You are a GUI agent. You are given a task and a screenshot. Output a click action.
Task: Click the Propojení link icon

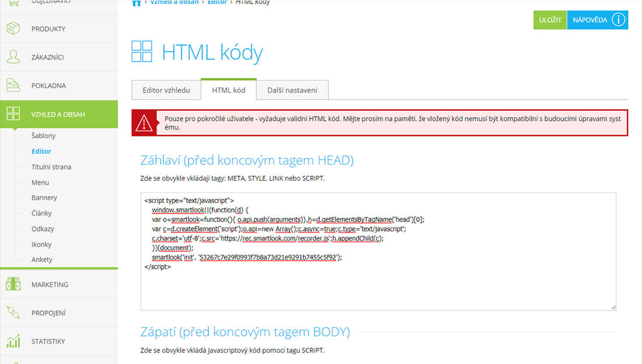(13, 313)
